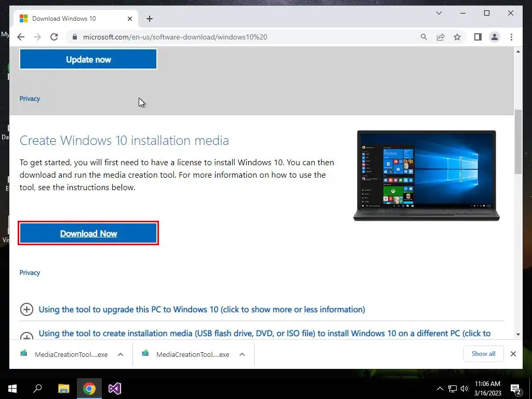This screenshot has width=532, height=399.
Task: Open the Privacy link under Download Now
Action: point(30,273)
